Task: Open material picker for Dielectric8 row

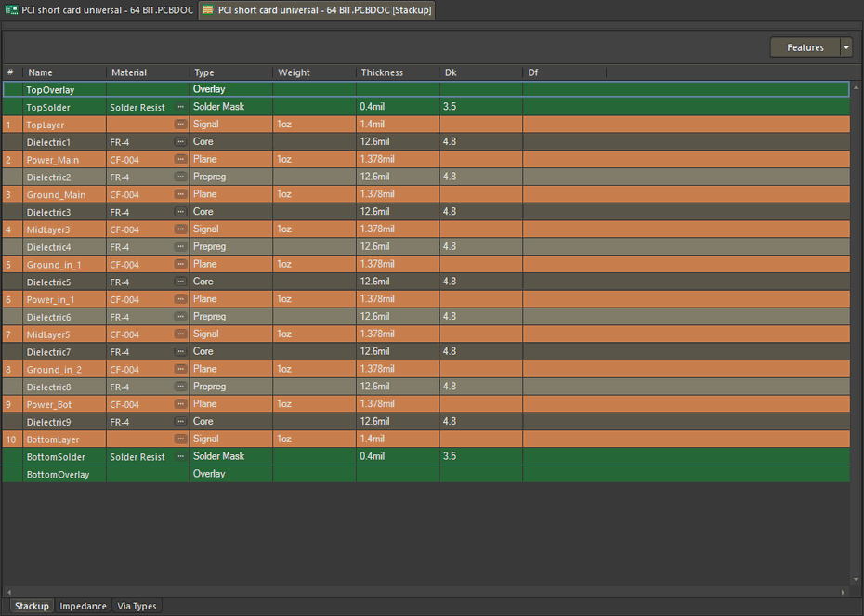Action: [181, 387]
